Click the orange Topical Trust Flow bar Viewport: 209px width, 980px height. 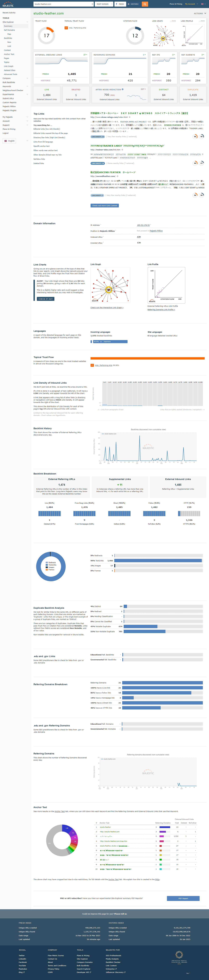(148, 358)
